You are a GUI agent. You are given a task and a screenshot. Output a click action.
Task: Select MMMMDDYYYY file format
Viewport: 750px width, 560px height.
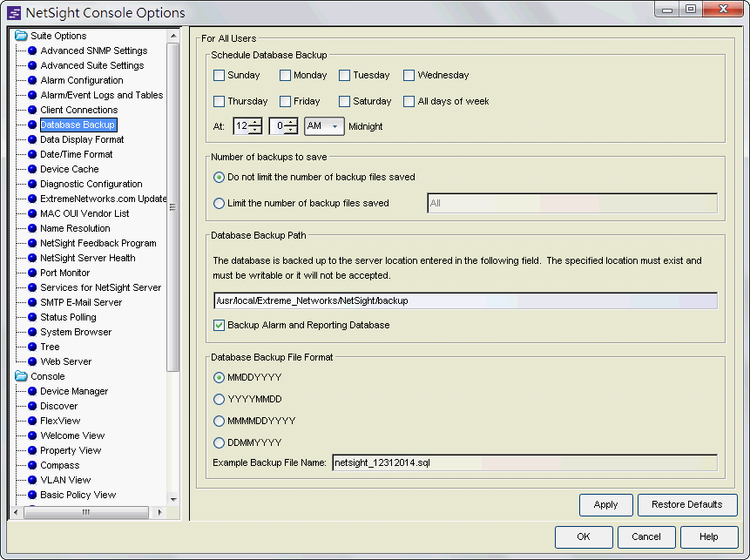[x=219, y=422]
